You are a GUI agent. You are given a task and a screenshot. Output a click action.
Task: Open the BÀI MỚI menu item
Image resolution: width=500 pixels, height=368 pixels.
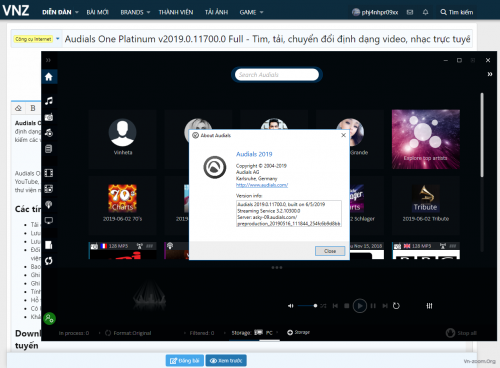click(97, 12)
